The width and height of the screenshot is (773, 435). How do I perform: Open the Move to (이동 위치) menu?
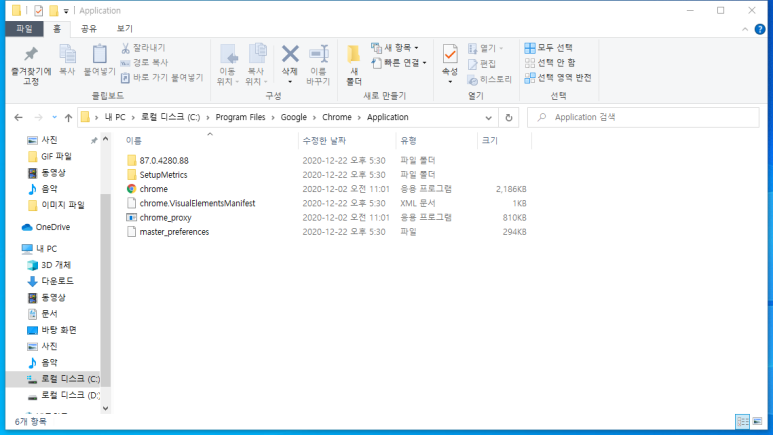(x=228, y=65)
